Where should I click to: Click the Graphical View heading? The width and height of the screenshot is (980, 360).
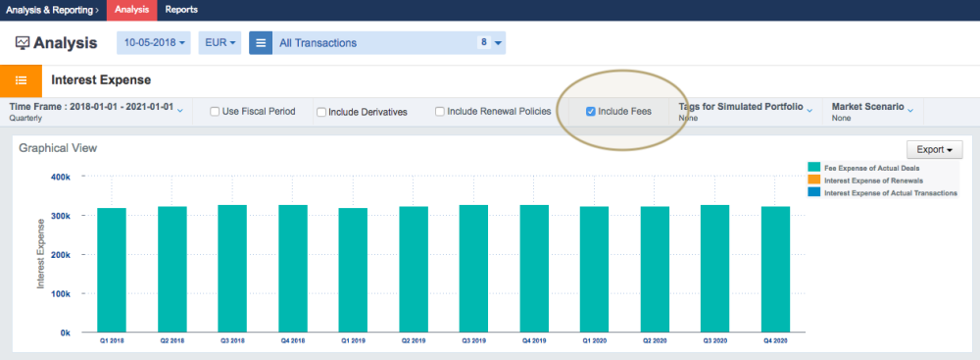58,148
